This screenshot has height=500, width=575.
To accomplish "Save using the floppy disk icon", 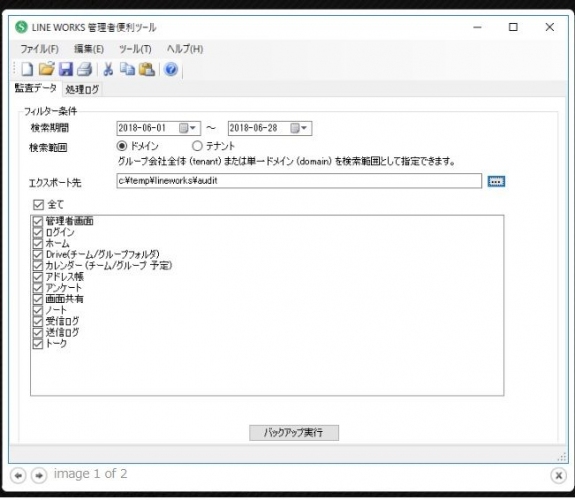I will (x=66, y=69).
